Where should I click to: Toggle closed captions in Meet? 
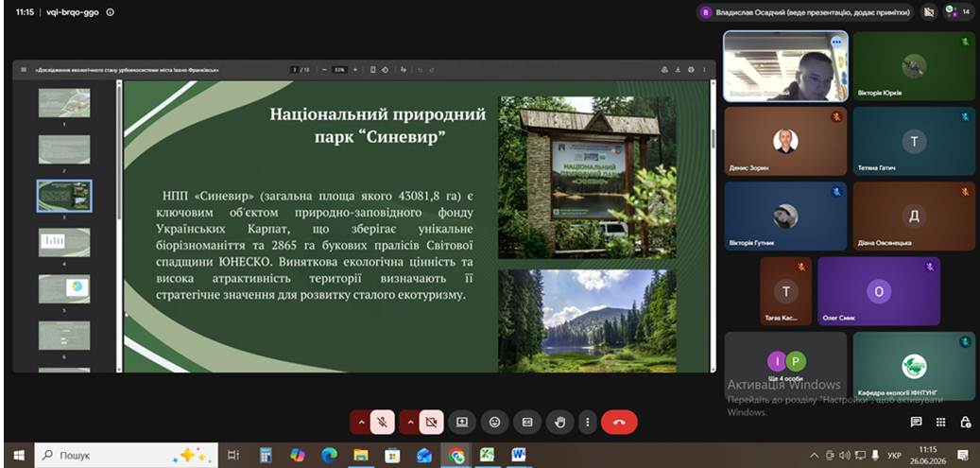coord(527,423)
